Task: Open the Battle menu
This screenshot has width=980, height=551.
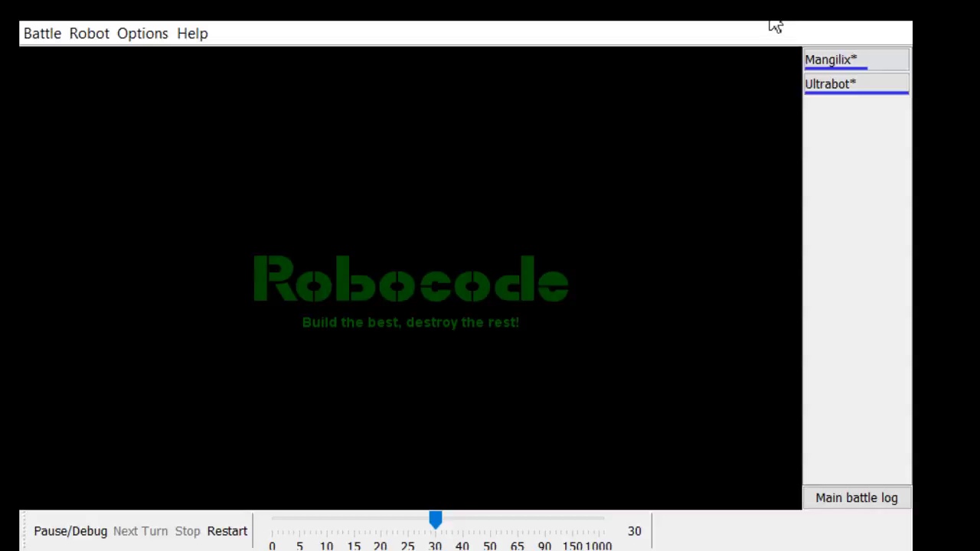Action: tap(42, 34)
